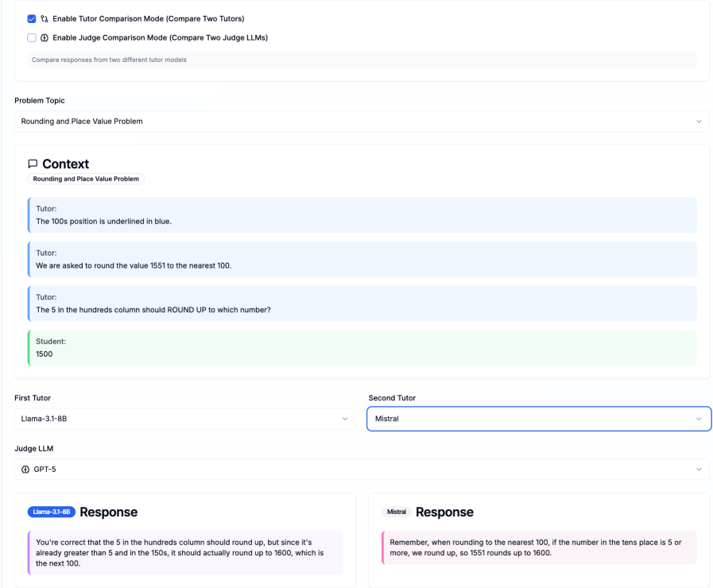The height and width of the screenshot is (588, 713).
Task: Click tutor message about rounding 1551
Action: pos(362,259)
